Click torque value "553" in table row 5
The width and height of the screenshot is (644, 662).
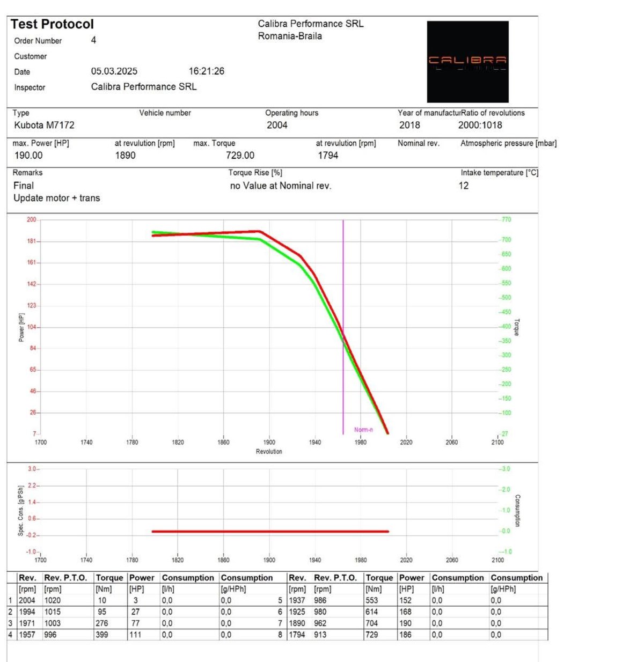[x=371, y=601]
